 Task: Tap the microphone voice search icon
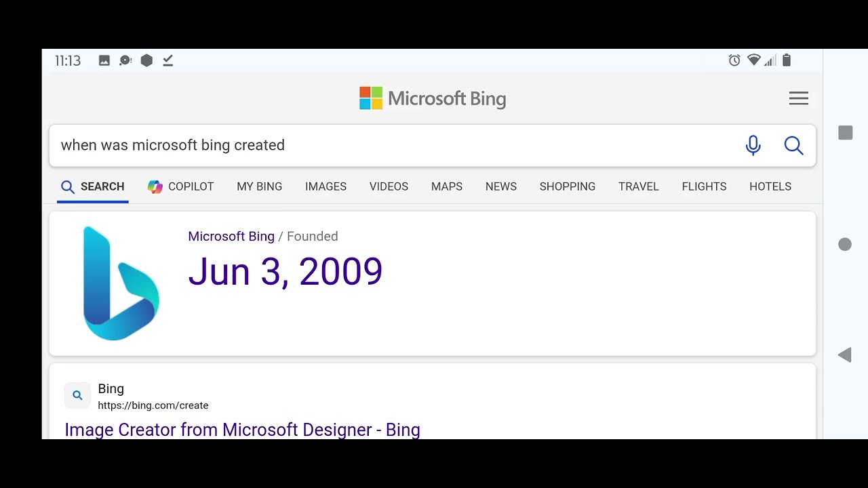(x=753, y=145)
